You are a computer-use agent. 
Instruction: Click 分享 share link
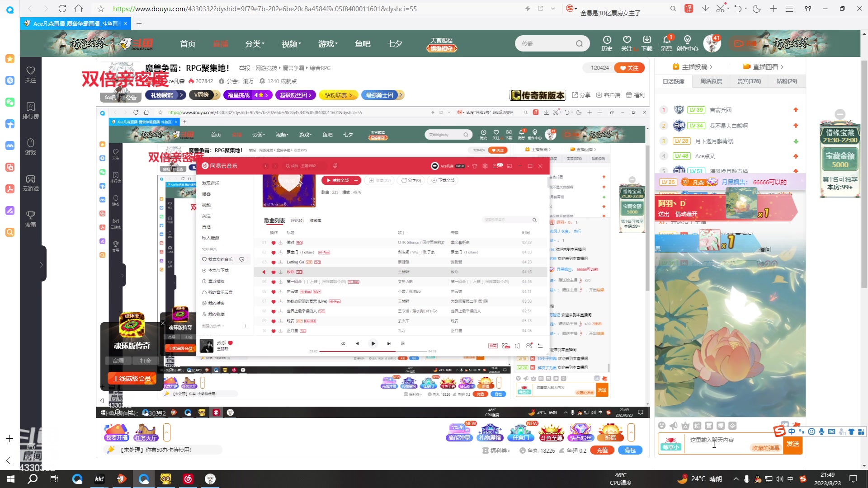pyautogui.click(x=581, y=95)
